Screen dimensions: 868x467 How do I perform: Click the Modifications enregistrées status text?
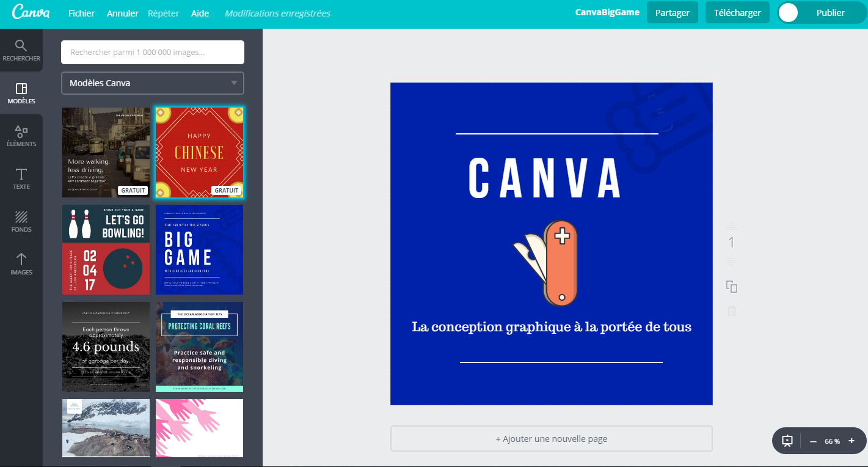point(277,13)
